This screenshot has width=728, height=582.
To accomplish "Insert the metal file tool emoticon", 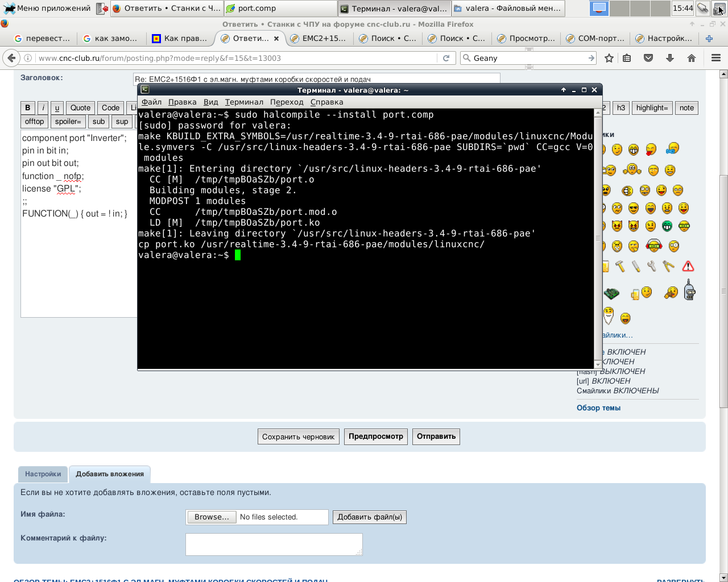I will (636, 266).
